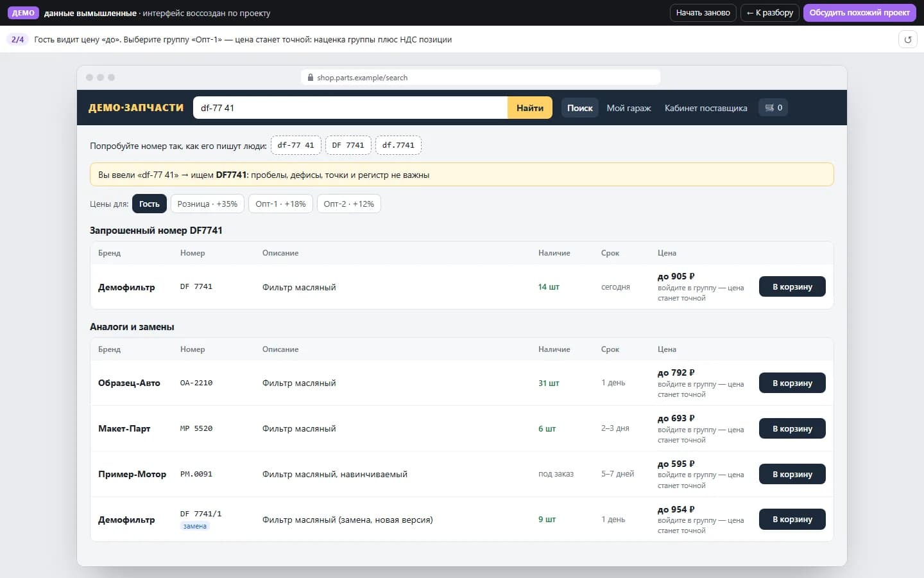
Task: Click part number 'OA-2210'
Action: 196,383
